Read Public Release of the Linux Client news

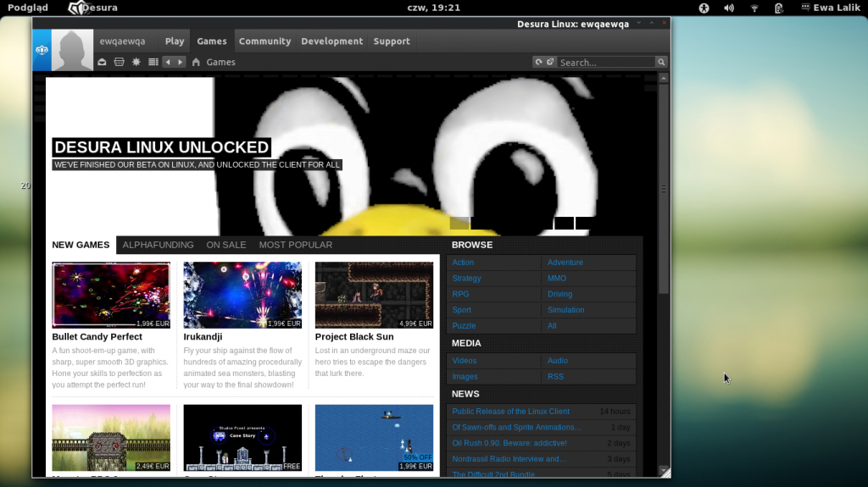click(x=510, y=411)
